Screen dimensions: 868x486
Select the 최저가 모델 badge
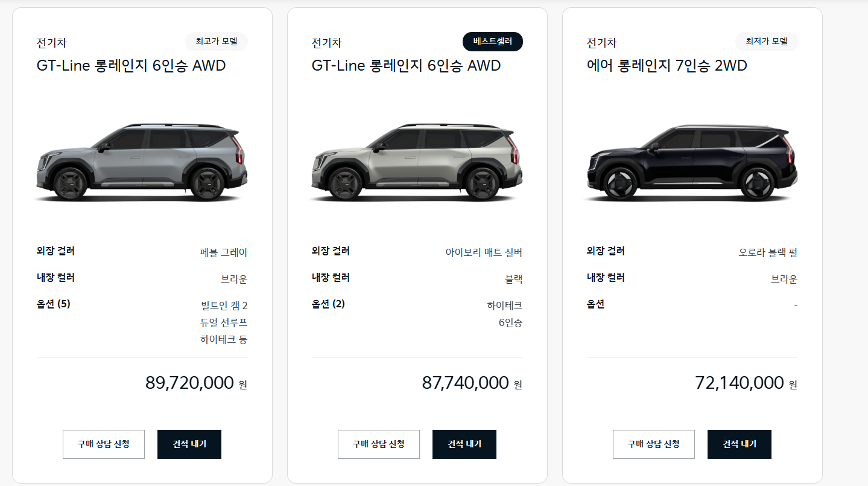click(767, 42)
